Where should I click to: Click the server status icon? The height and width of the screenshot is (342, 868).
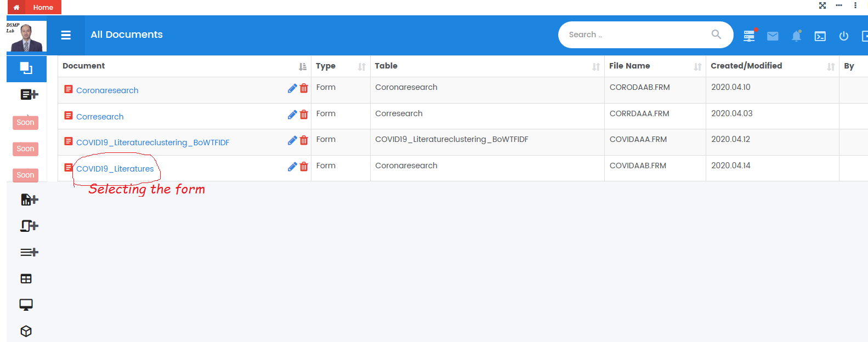(x=749, y=36)
